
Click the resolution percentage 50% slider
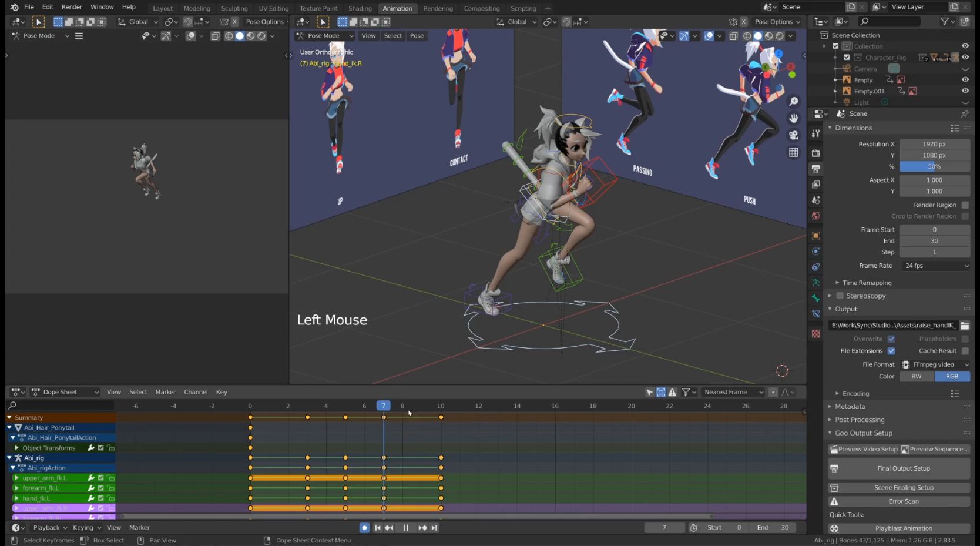[934, 166]
